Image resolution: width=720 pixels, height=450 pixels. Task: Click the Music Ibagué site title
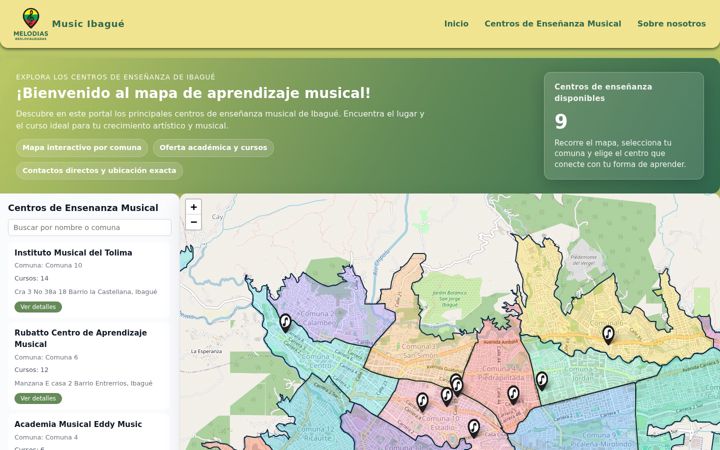click(x=88, y=23)
